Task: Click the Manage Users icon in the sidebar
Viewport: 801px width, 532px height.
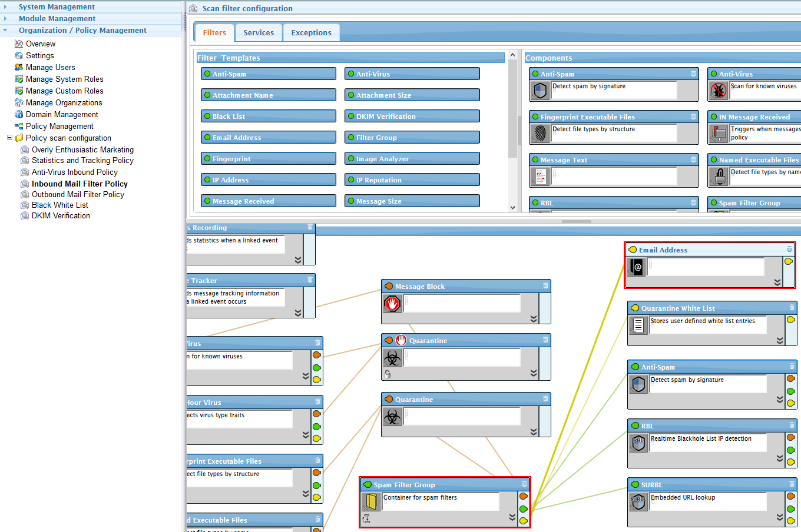Action: tap(19, 67)
